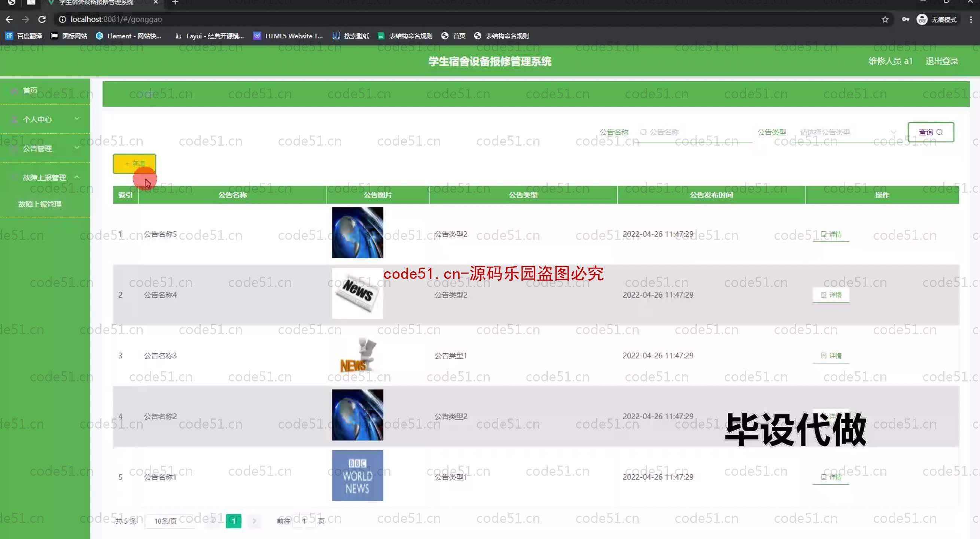This screenshot has width=980, height=539.
Task: Close the 学生宿舍设备报修管理系统 tab
Action: click(x=156, y=2)
